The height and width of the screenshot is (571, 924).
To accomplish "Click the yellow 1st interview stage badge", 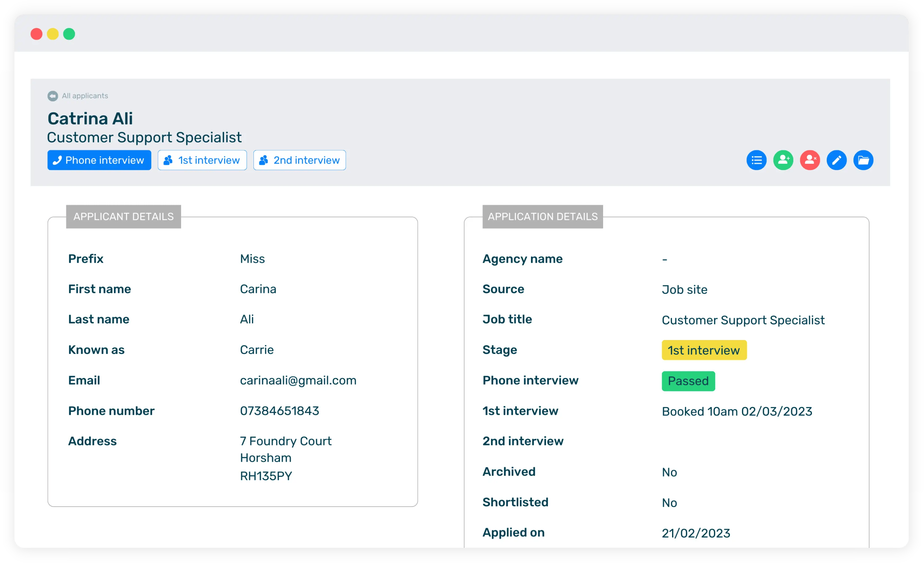I will coord(704,350).
